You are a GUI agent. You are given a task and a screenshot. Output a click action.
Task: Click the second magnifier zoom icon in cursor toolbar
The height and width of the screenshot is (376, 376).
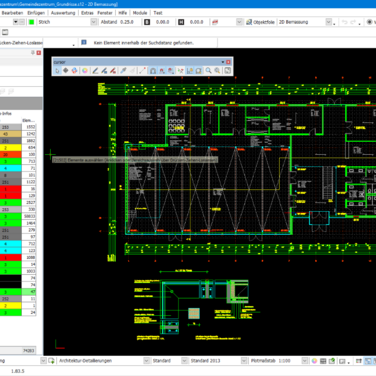click(217, 71)
